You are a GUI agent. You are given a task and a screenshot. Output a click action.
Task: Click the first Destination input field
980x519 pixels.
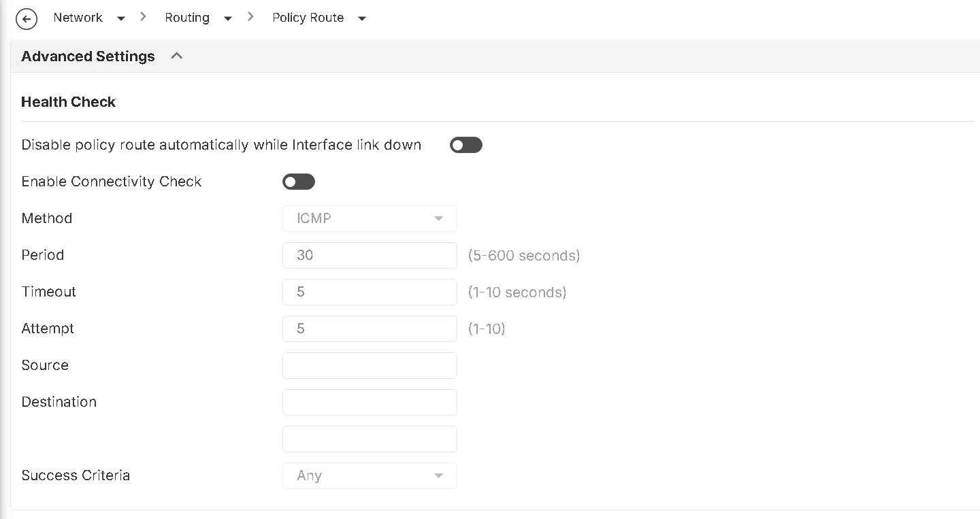(x=370, y=402)
